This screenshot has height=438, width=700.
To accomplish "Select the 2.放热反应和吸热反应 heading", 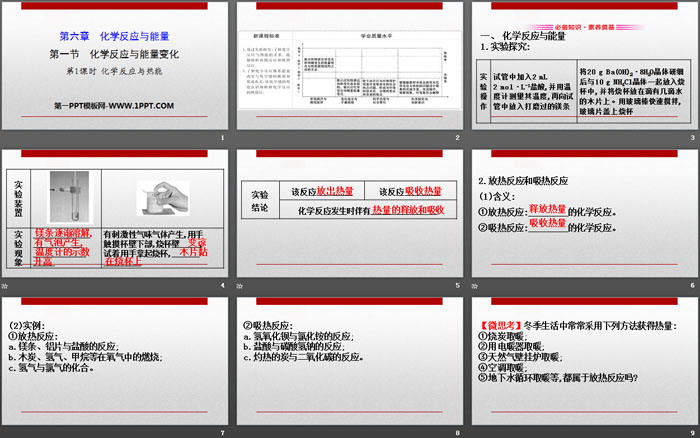I will [x=523, y=182].
